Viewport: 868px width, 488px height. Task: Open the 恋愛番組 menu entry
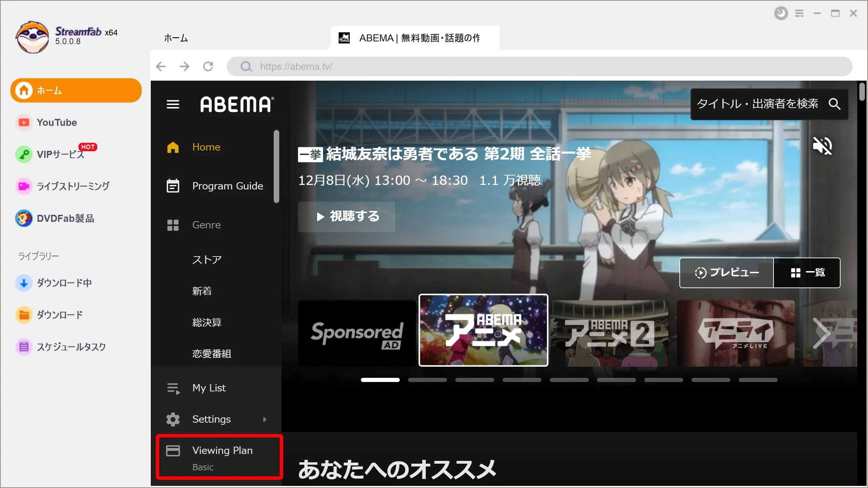[x=212, y=353]
